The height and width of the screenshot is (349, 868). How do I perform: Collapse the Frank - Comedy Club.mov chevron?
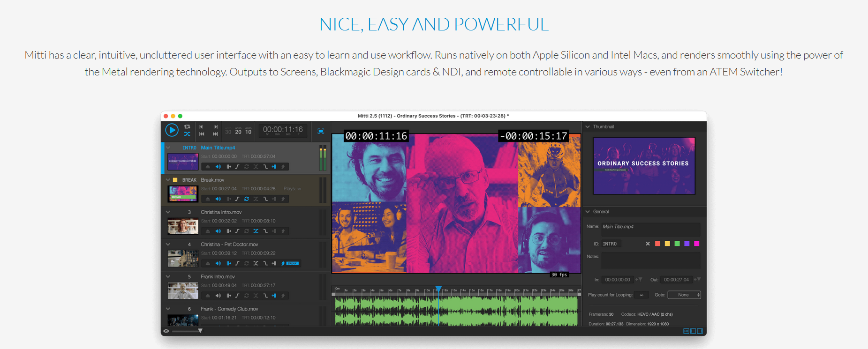click(x=168, y=309)
